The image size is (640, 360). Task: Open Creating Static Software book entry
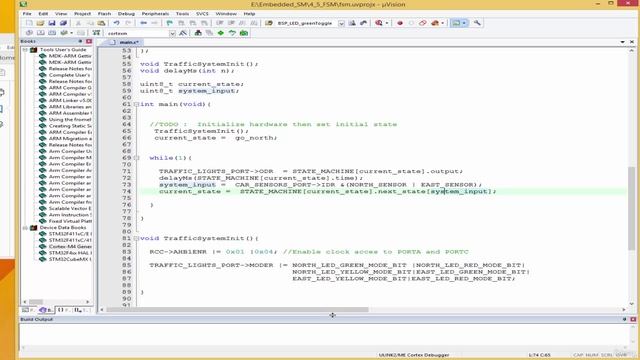pos(70,126)
